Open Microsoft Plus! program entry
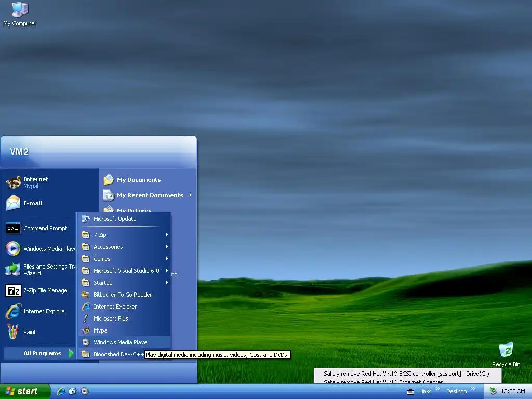The width and height of the screenshot is (532, 399). click(125, 318)
